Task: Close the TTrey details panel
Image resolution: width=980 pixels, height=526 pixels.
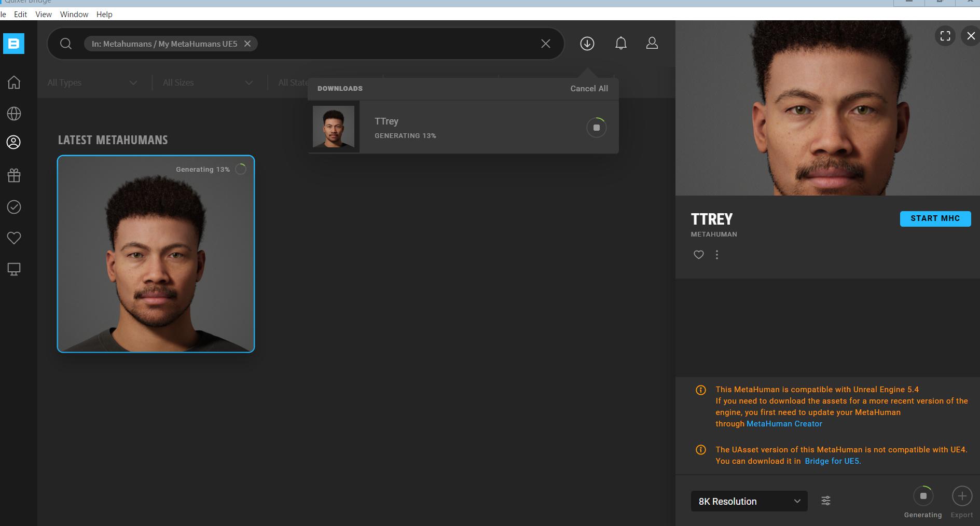Action: click(971, 36)
